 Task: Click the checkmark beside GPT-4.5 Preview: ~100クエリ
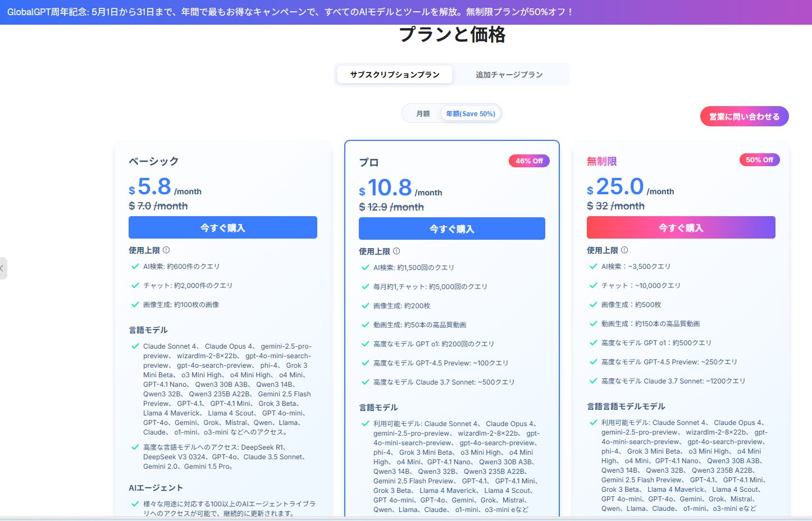tap(365, 363)
